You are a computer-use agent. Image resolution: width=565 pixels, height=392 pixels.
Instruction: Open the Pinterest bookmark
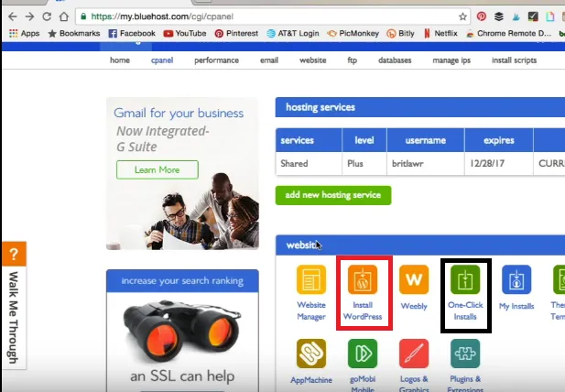tap(236, 34)
